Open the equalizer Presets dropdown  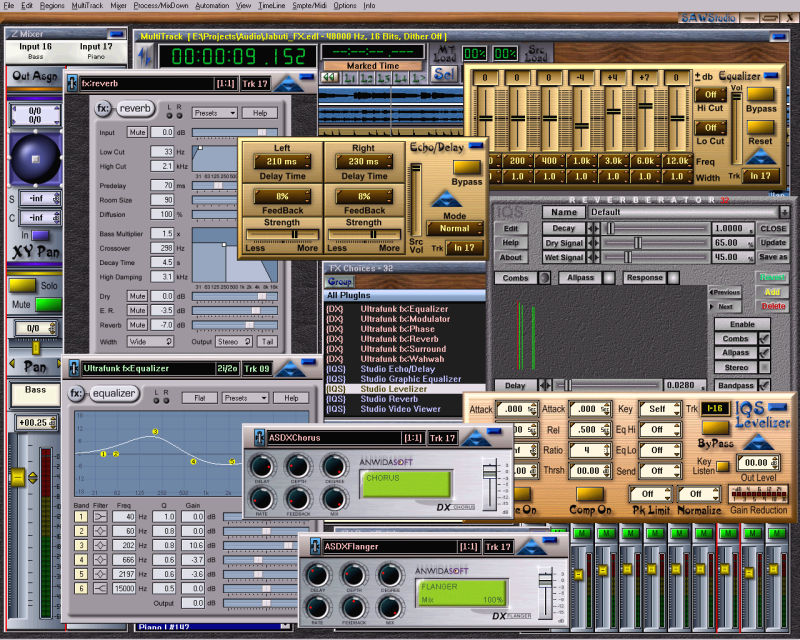point(245,398)
